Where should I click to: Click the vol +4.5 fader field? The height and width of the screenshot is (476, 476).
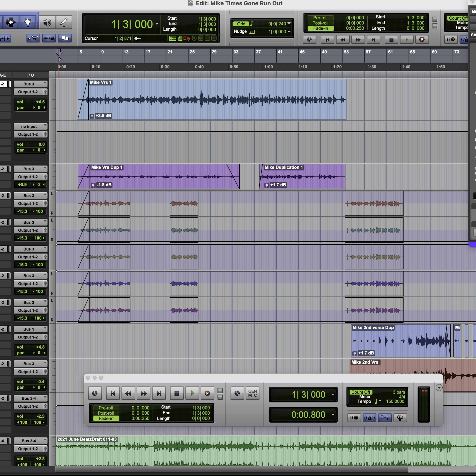click(30, 102)
